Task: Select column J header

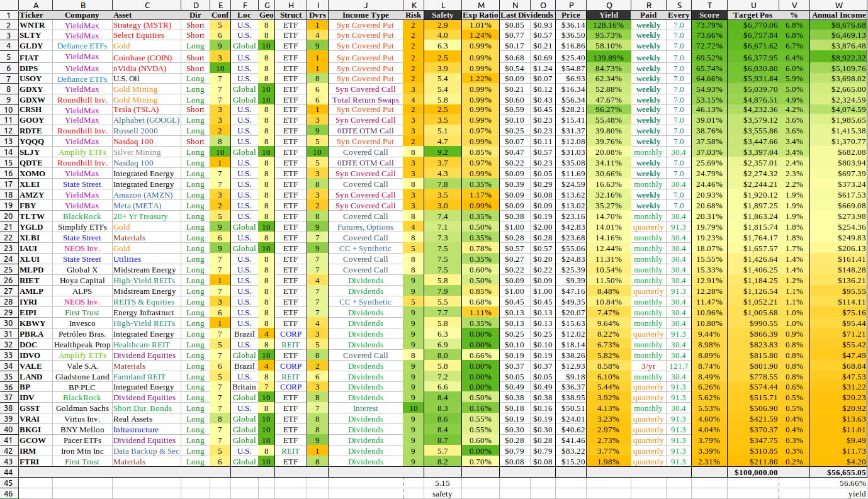Action: [x=366, y=4]
